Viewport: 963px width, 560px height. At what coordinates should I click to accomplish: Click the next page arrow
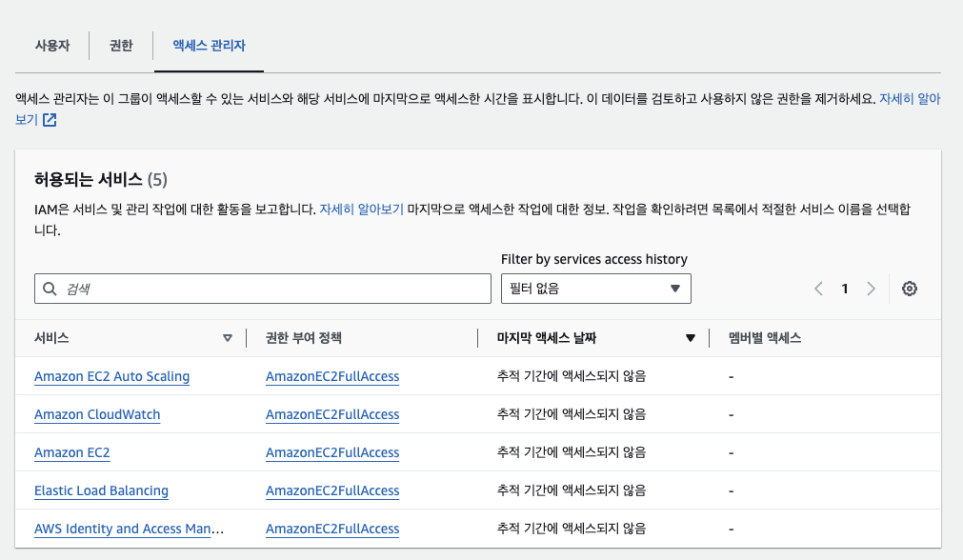click(870, 289)
